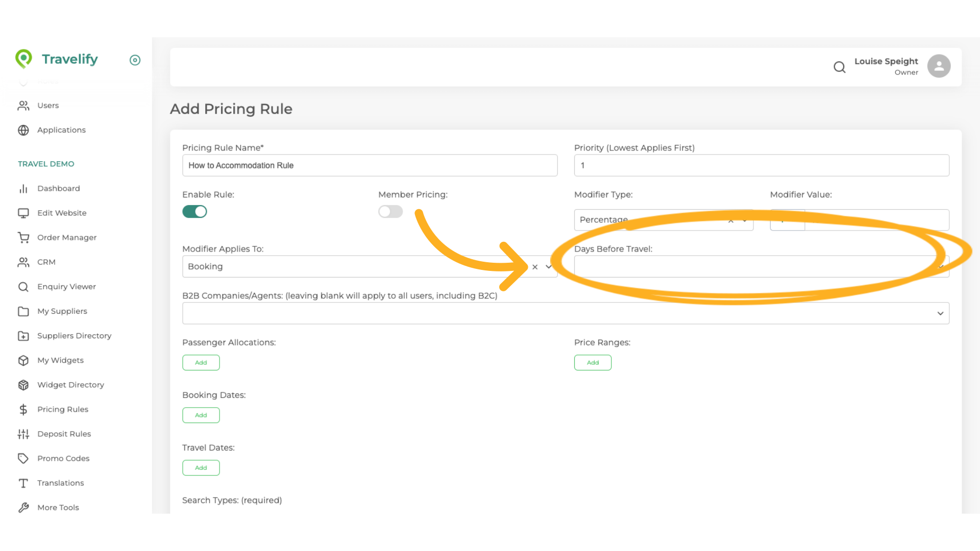Image resolution: width=980 pixels, height=551 pixels.
Task: Open the Dashboard menu item
Action: pyautogui.click(x=58, y=188)
